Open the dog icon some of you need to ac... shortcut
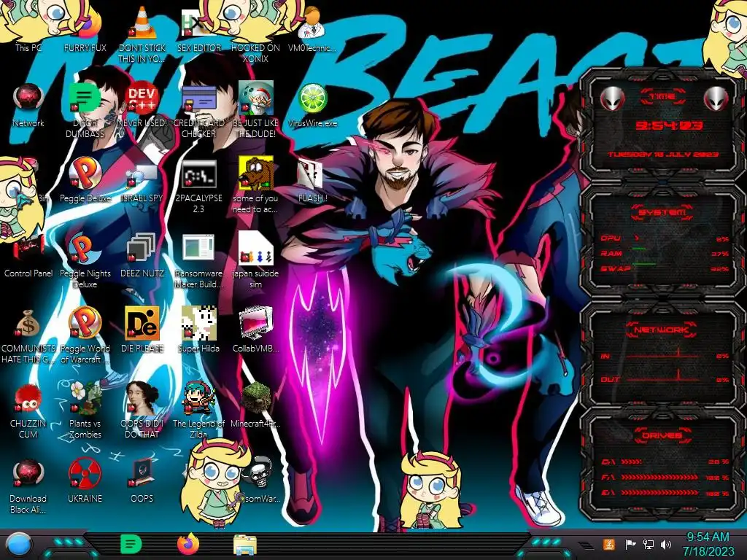 pos(255,186)
